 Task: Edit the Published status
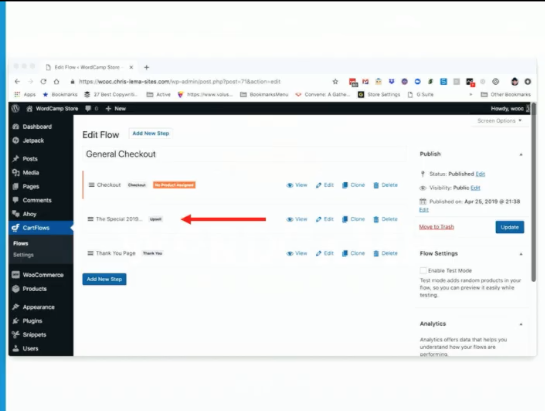[x=480, y=174]
